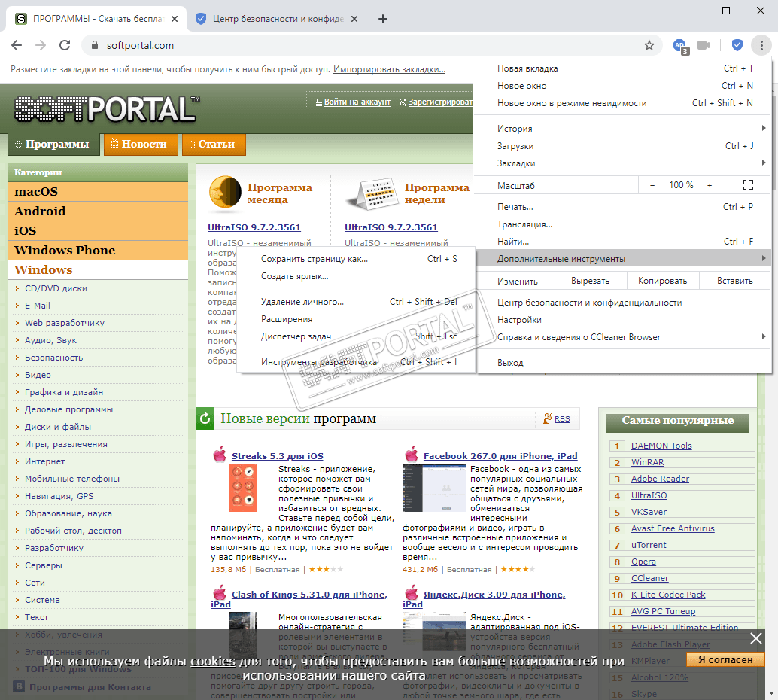Image resolution: width=778 pixels, height=700 pixels.
Task: Open the blue shield security icon in toolbar
Action: tap(737, 45)
